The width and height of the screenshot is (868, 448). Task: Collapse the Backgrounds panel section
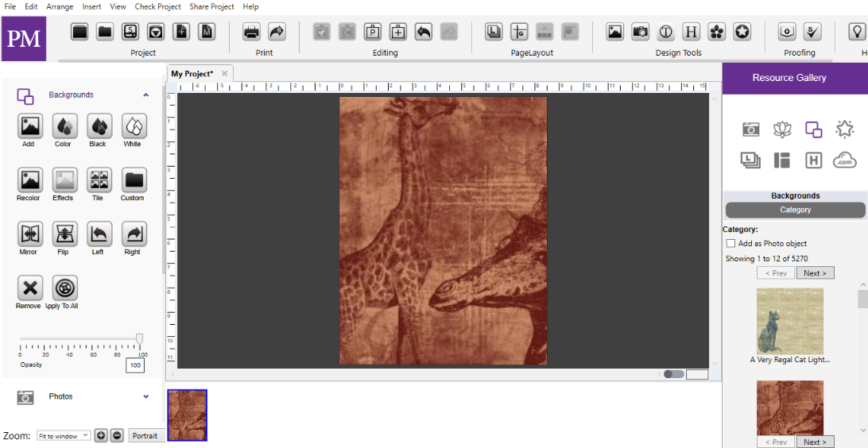(145, 95)
